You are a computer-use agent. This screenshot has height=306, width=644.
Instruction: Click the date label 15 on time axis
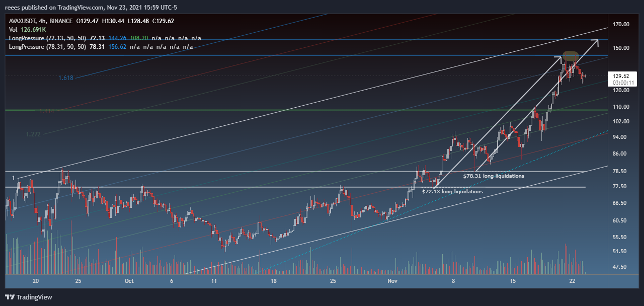513,281
